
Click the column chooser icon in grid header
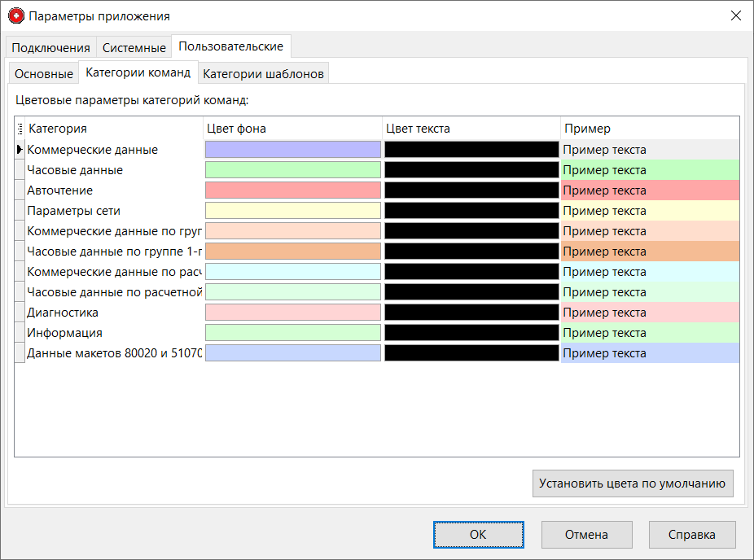20,129
